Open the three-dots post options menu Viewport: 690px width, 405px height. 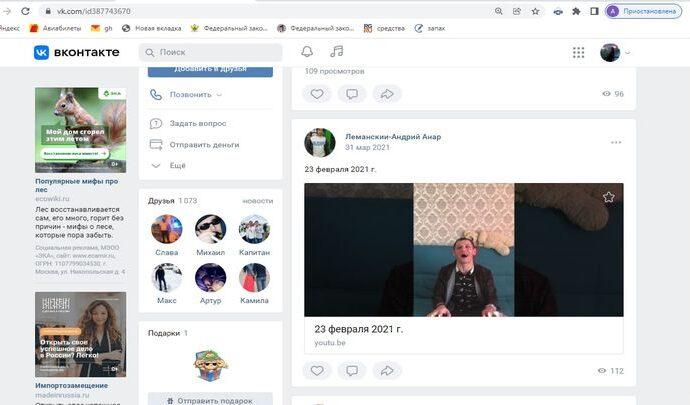pos(616,142)
